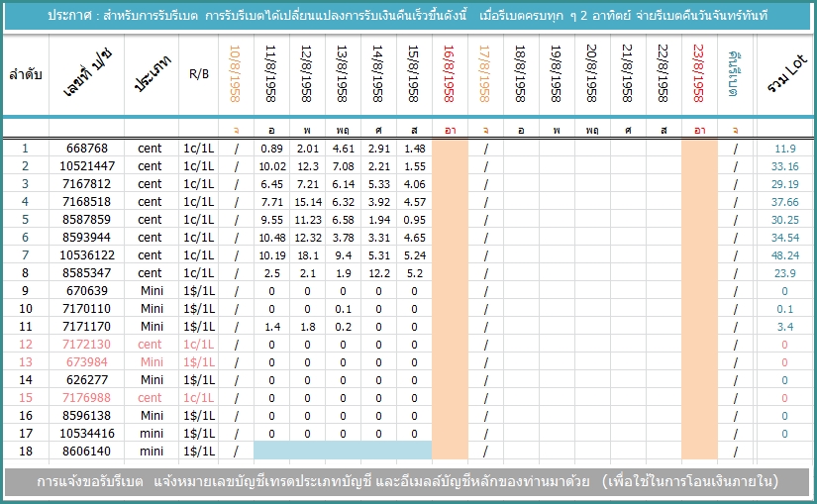This screenshot has height=504, width=817.
Task: Click the red account number 7176988
Action: [87, 398]
